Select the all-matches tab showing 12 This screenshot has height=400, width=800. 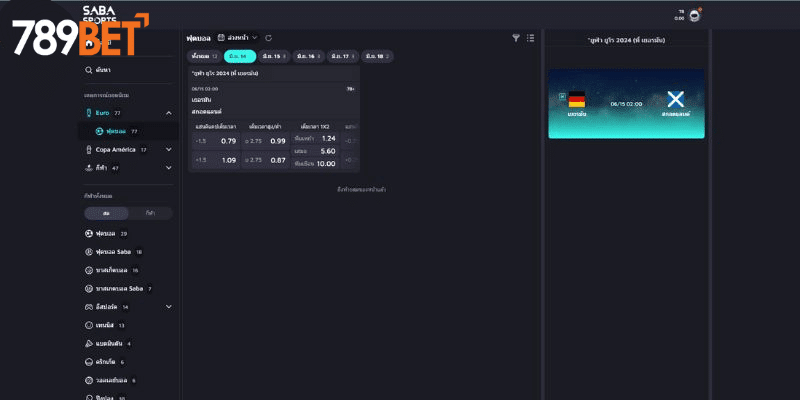(x=204, y=57)
